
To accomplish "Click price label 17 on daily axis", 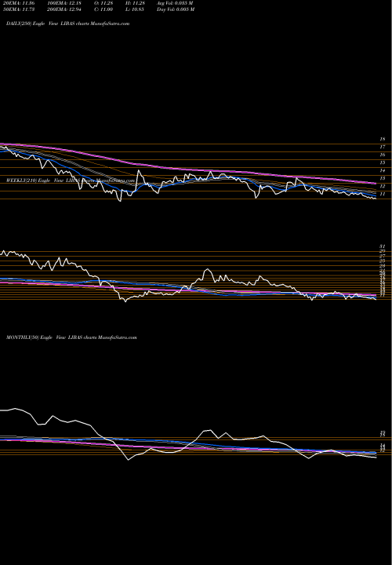I will [383, 147].
